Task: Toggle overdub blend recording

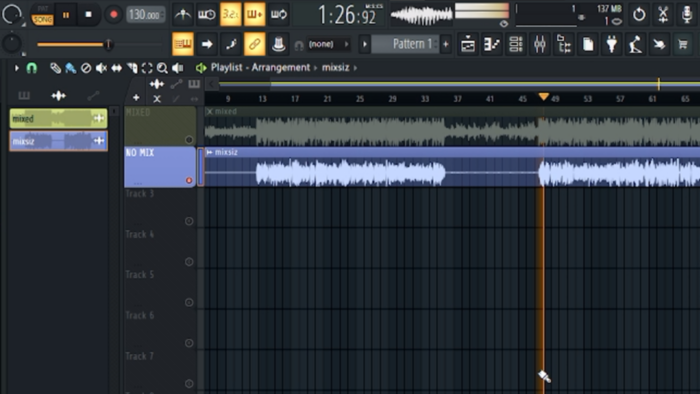Action: pos(254,14)
